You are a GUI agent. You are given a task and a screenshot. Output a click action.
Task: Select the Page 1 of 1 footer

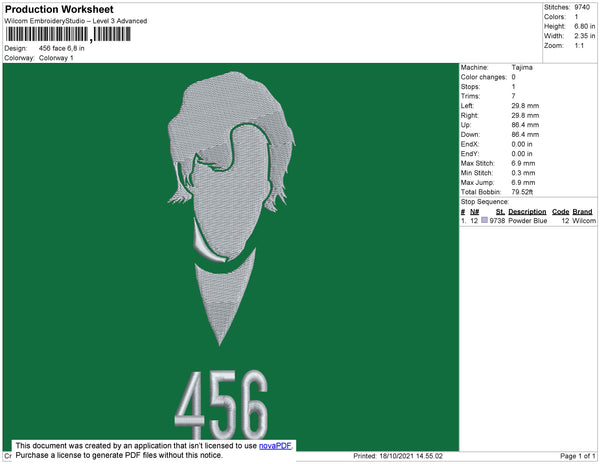pyautogui.click(x=577, y=456)
